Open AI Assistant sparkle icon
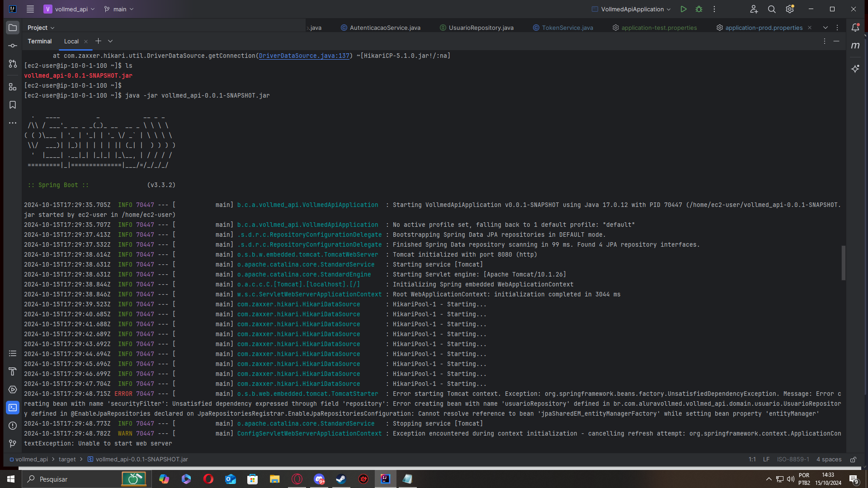The width and height of the screenshot is (868, 488). 855,69
